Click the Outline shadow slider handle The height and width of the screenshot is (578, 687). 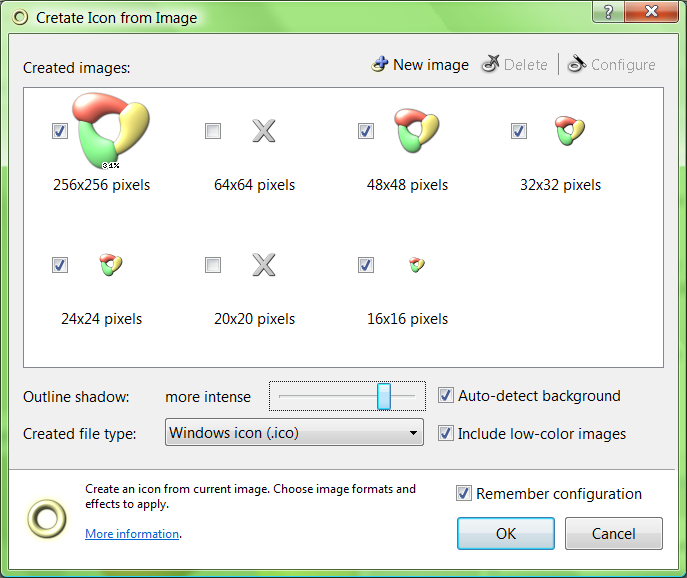point(384,396)
